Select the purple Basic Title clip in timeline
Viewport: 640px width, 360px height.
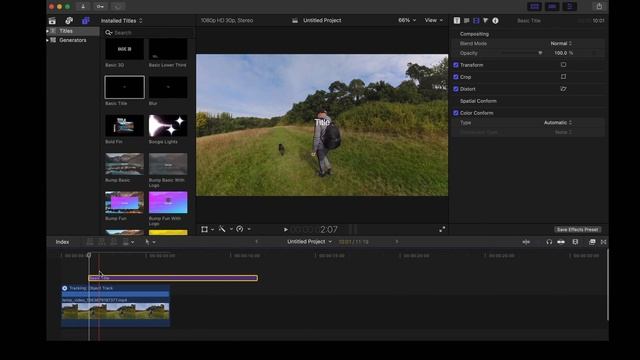[x=173, y=278]
